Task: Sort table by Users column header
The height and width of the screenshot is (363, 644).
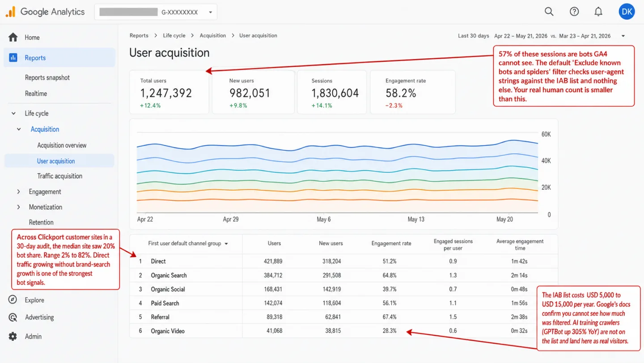Action: click(274, 243)
